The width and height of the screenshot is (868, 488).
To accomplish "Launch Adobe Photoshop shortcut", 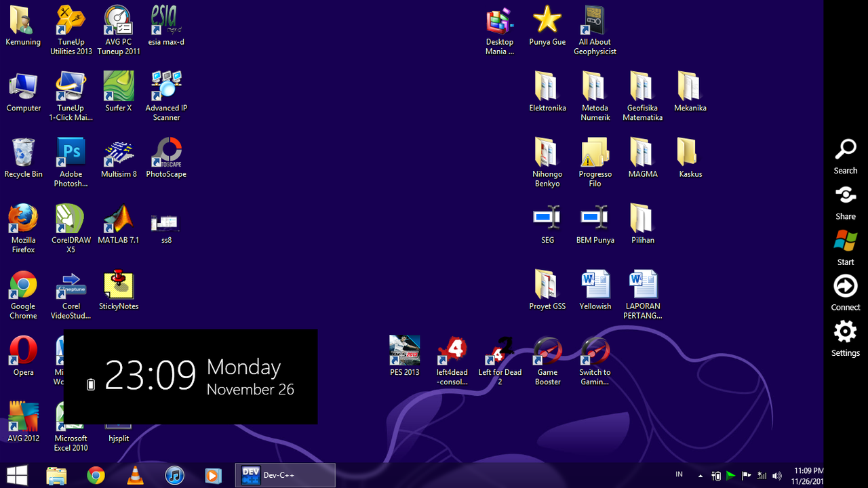I will point(71,163).
